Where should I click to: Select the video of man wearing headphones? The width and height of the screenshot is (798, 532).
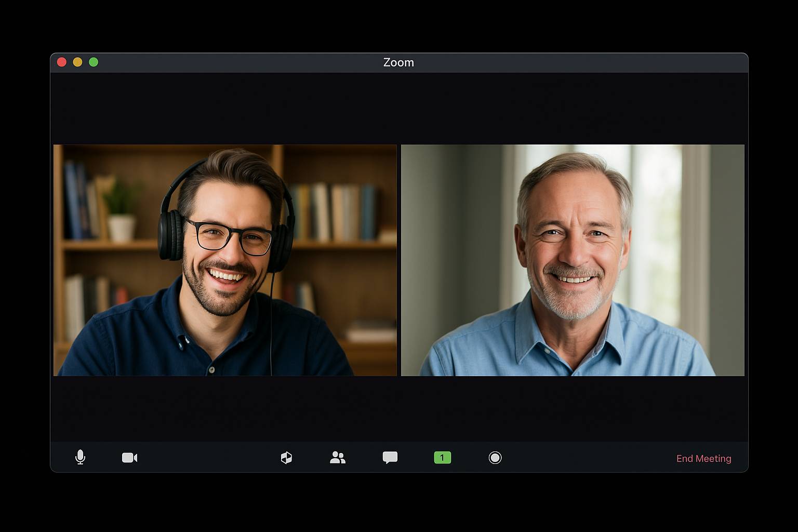pos(225,260)
